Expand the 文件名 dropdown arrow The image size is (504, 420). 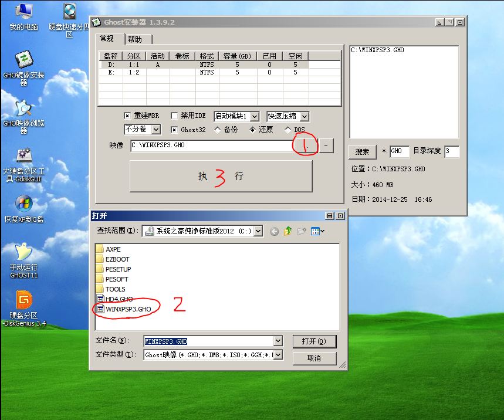pyautogui.click(x=278, y=341)
